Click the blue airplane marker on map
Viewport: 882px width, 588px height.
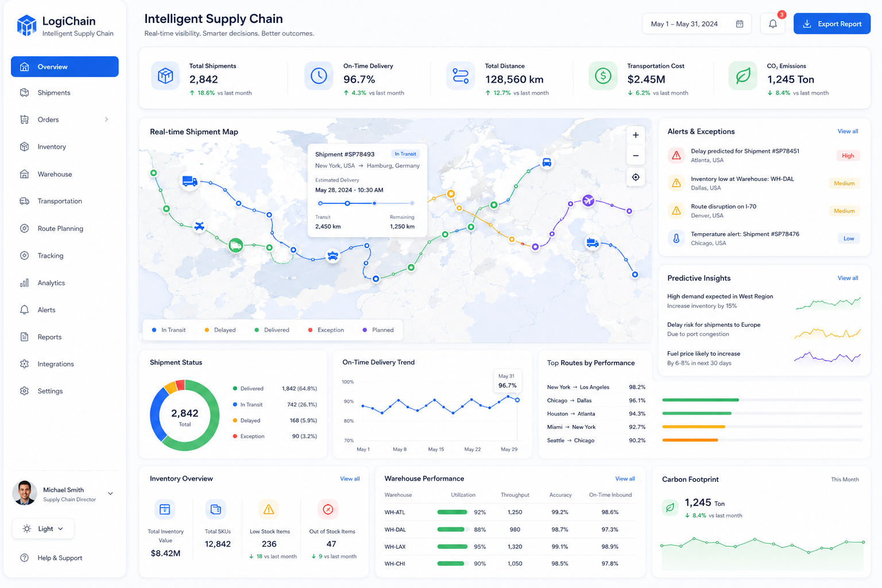(199, 226)
